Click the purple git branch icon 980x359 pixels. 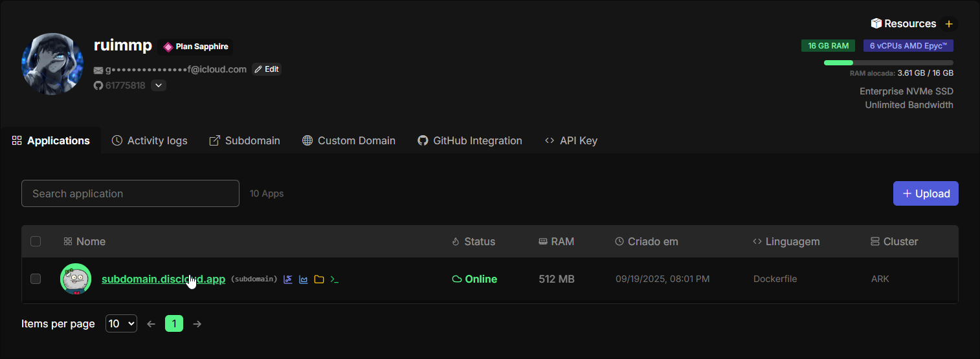click(x=288, y=279)
